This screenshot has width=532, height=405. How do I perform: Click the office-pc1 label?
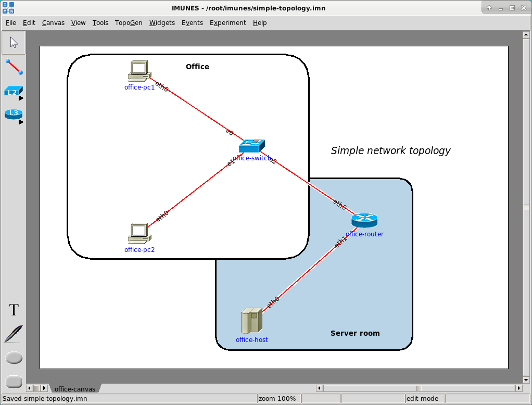coord(140,87)
